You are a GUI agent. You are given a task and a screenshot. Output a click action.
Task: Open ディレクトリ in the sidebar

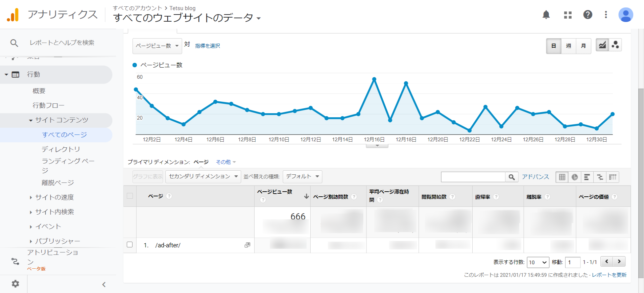[61, 149]
